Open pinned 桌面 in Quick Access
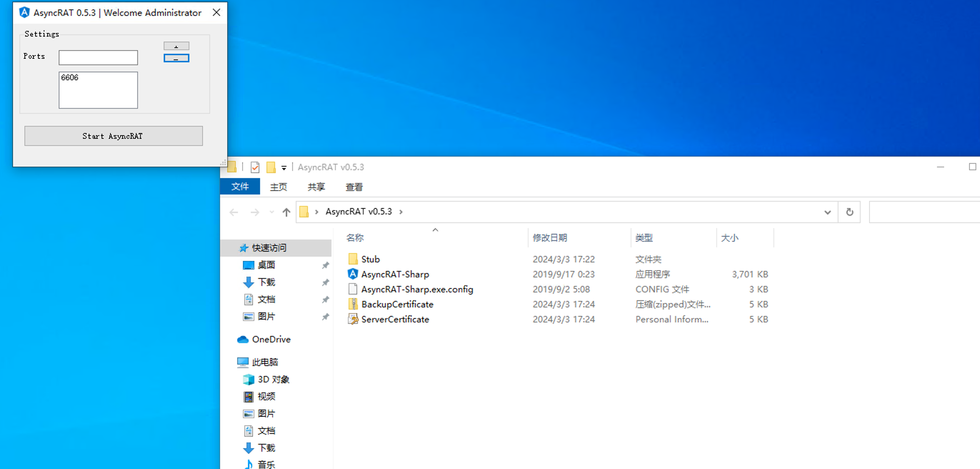The height and width of the screenshot is (469, 980). (266, 265)
